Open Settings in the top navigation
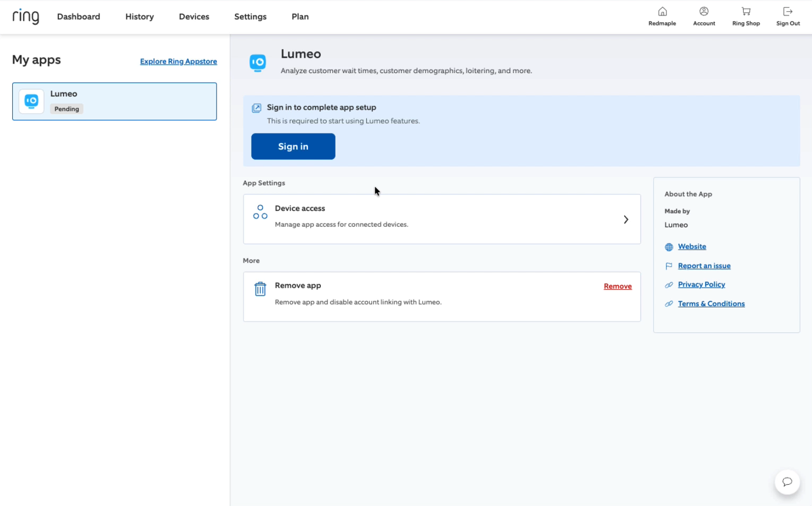 tap(250, 16)
